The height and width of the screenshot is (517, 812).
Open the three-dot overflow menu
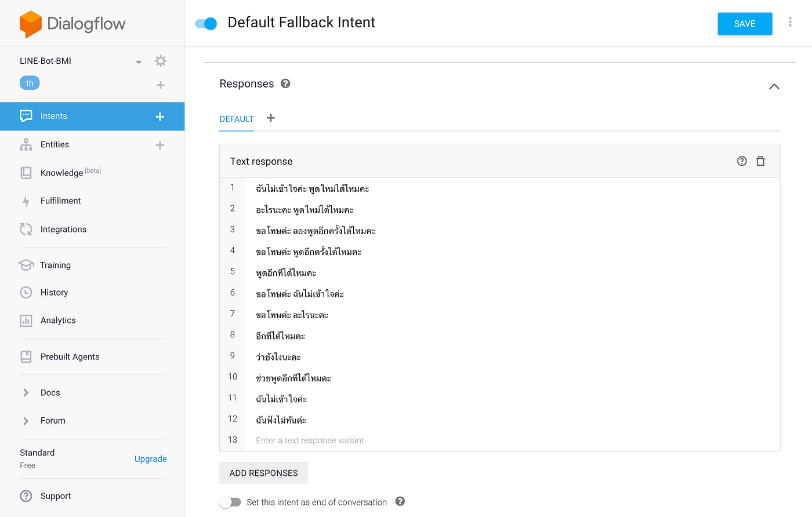[790, 21]
